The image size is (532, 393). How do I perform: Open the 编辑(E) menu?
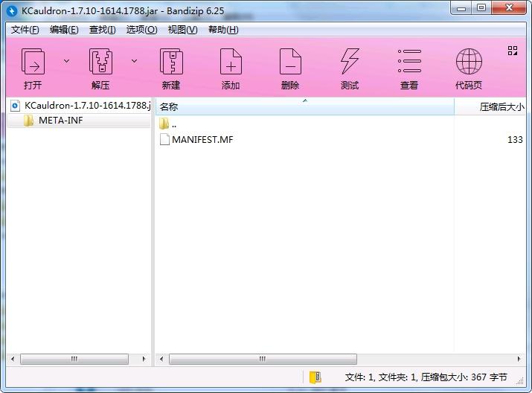(64, 30)
